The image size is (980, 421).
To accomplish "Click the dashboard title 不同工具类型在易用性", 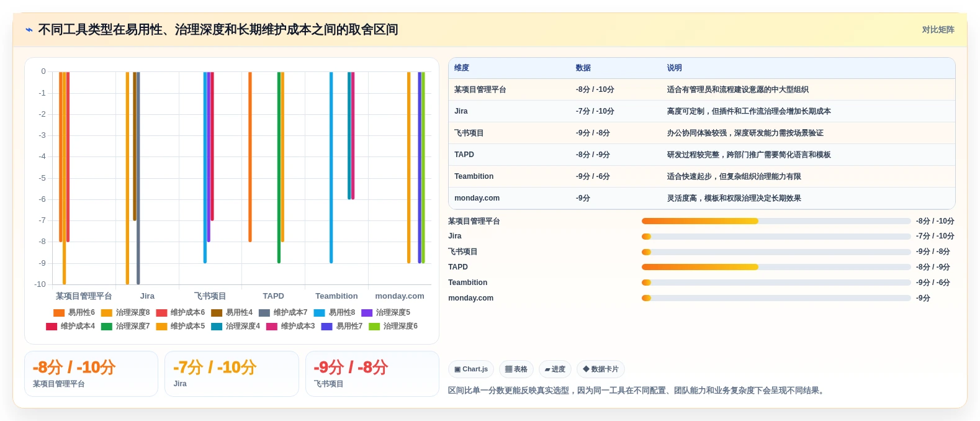I will tap(218, 30).
